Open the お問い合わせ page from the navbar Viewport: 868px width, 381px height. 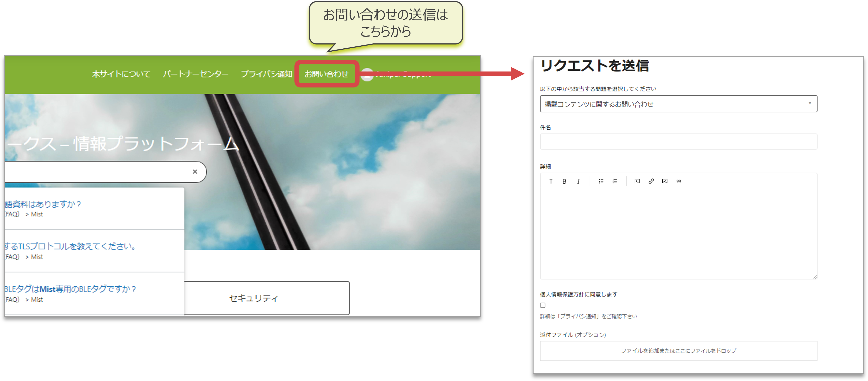pyautogui.click(x=326, y=74)
